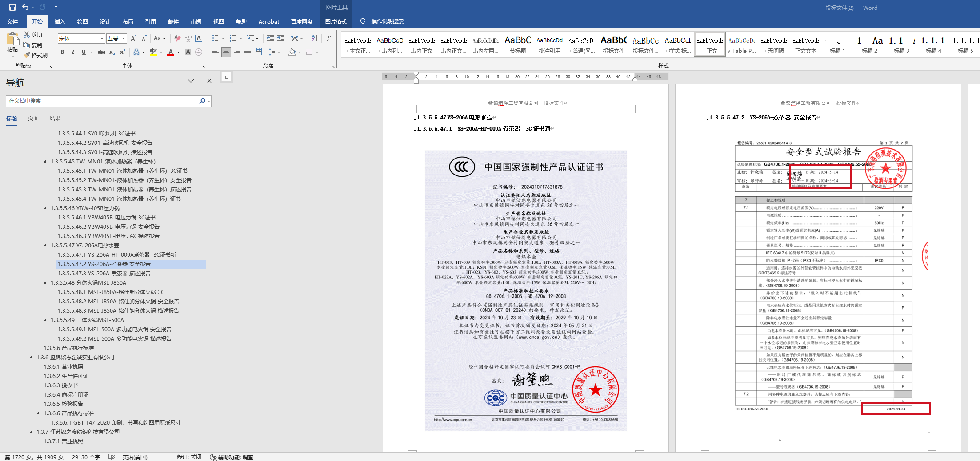Open the navigation pane options chevron

191,81
